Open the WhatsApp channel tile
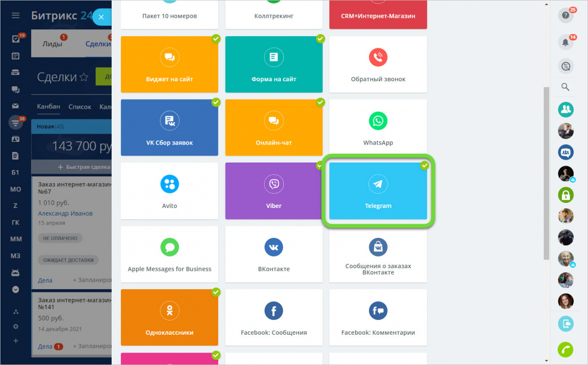 pyautogui.click(x=378, y=127)
